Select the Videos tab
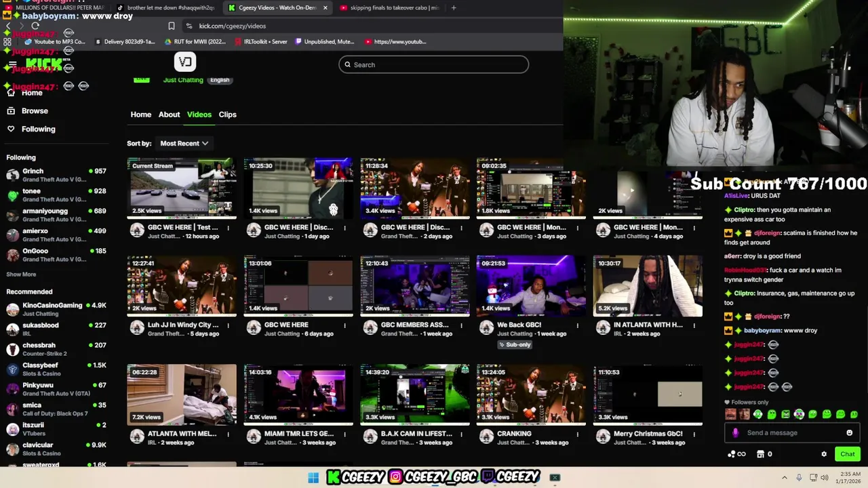This screenshot has width=868, height=488. click(x=199, y=115)
